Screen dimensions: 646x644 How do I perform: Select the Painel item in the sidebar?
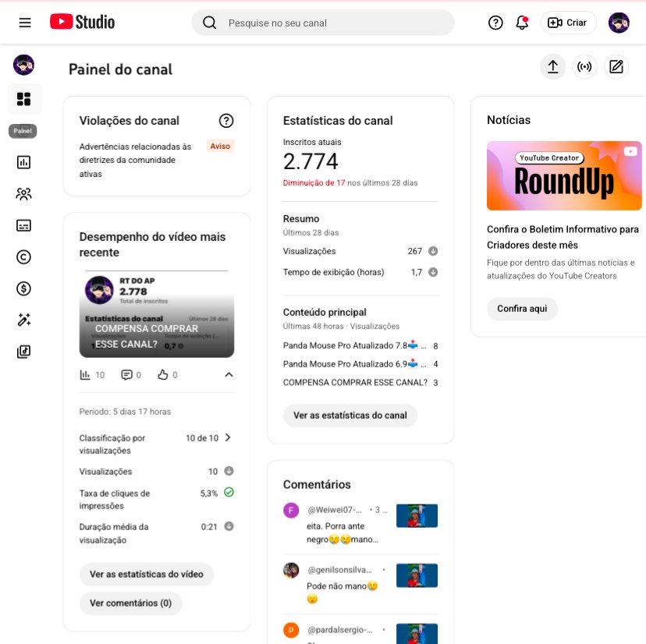[23, 98]
